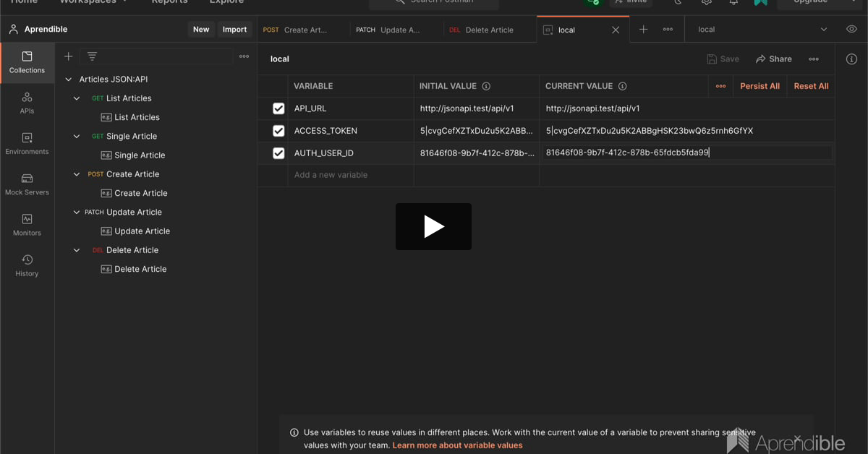Viewport: 868px width, 454px height.
Task: Click the Save button
Action: coord(723,59)
